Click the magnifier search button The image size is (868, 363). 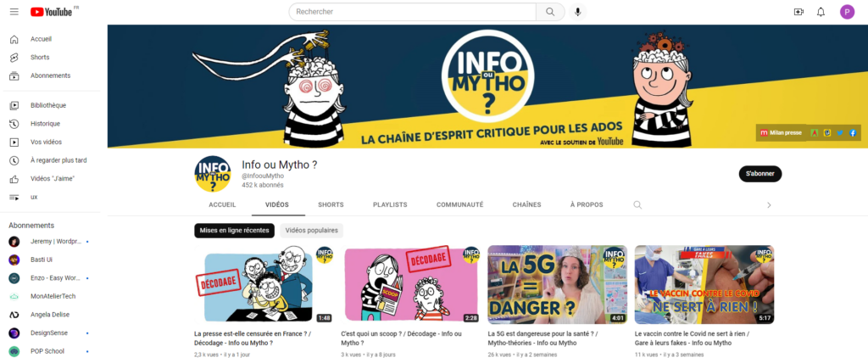coord(550,12)
